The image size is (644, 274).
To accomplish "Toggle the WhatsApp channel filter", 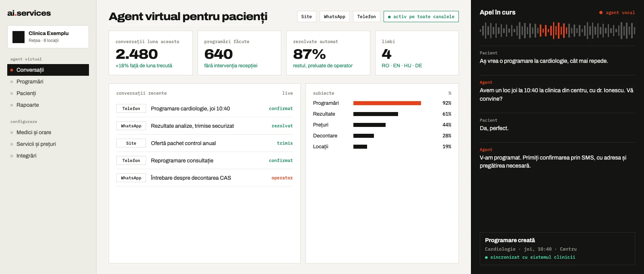I will (334, 17).
